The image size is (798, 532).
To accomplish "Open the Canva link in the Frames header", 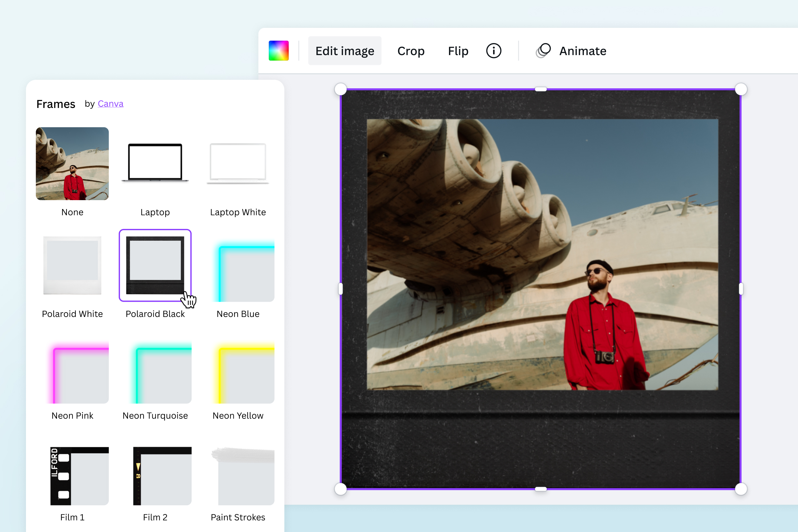I will pyautogui.click(x=110, y=104).
